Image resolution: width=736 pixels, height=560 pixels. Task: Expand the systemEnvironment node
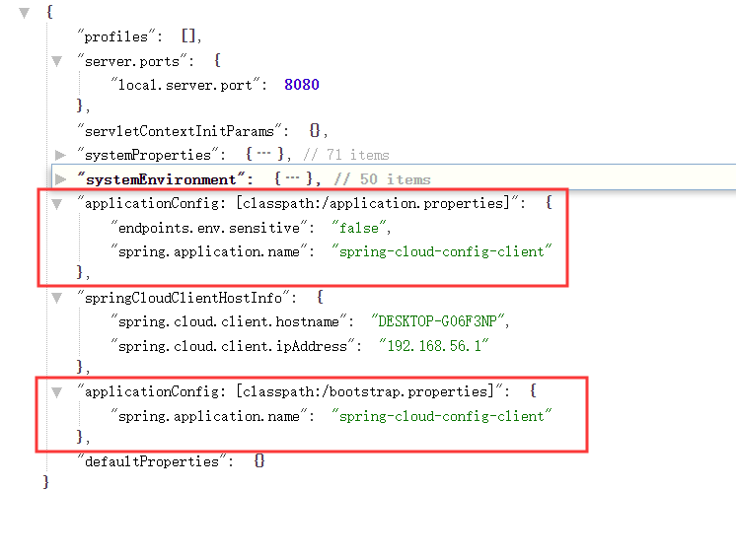pyautogui.click(x=60, y=179)
